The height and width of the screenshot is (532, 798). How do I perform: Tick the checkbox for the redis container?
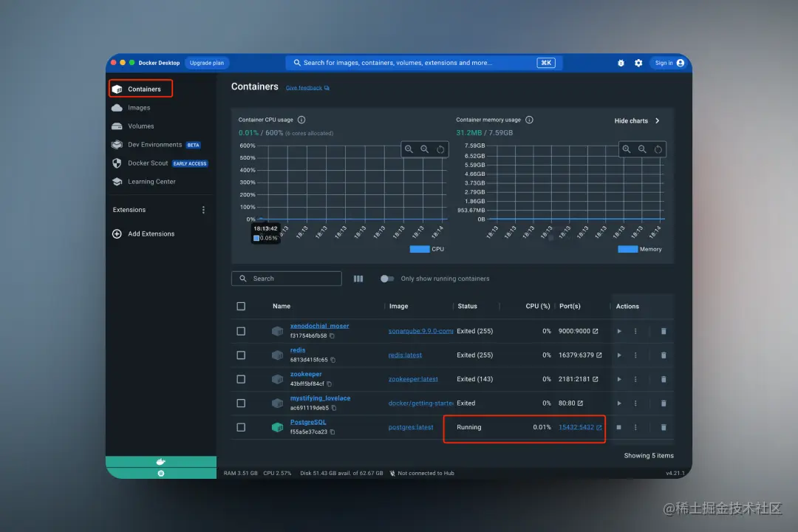[x=241, y=355]
